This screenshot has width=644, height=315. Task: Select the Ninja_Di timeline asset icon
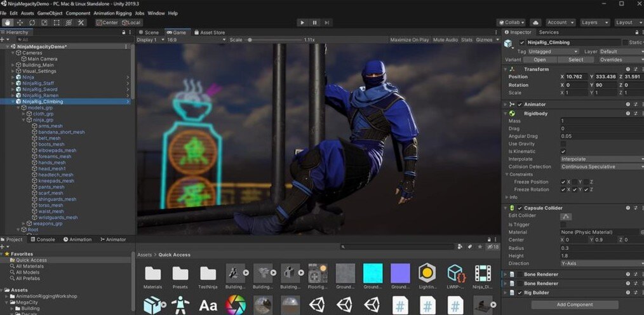point(483,273)
